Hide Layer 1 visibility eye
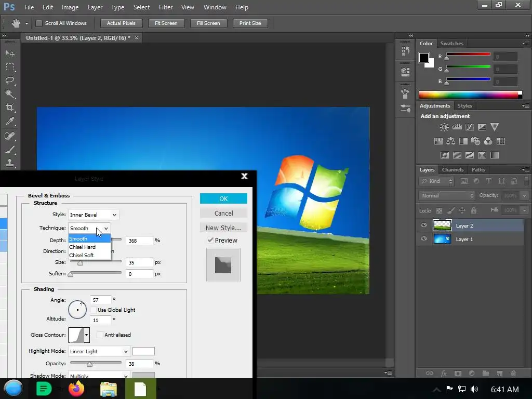Viewport: 532px width, 399px height. point(424,239)
